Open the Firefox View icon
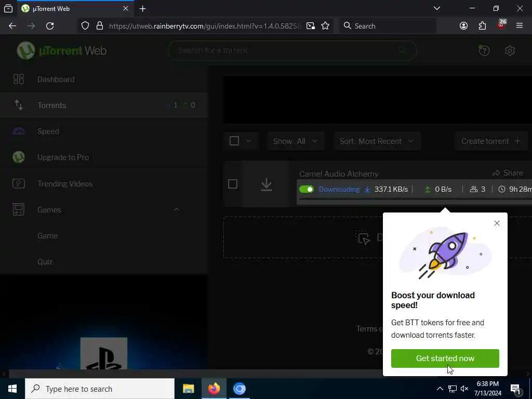 tap(8, 8)
